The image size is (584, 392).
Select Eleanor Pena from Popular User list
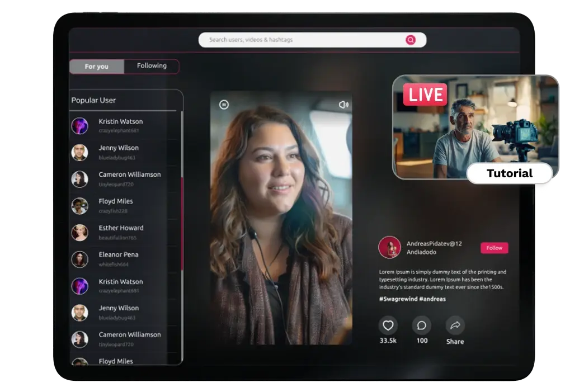click(x=118, y=259)
